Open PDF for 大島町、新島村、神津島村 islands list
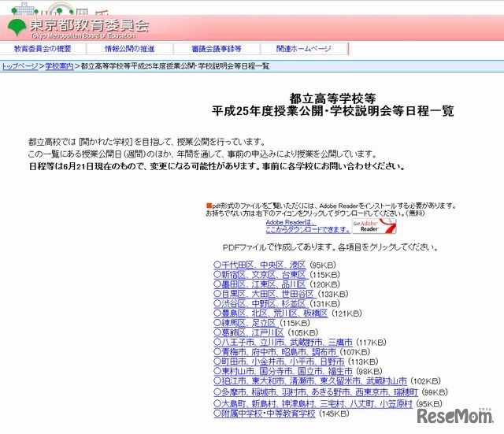 coord(313,404)
